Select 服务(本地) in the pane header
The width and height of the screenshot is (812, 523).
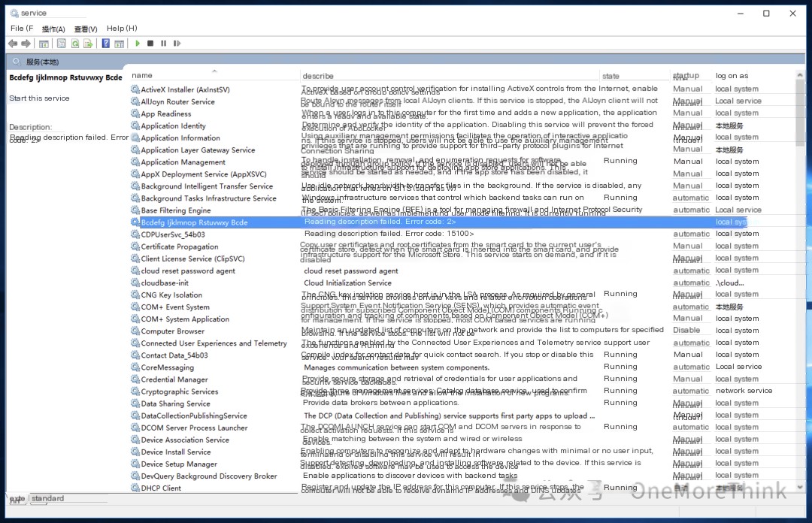42,62
